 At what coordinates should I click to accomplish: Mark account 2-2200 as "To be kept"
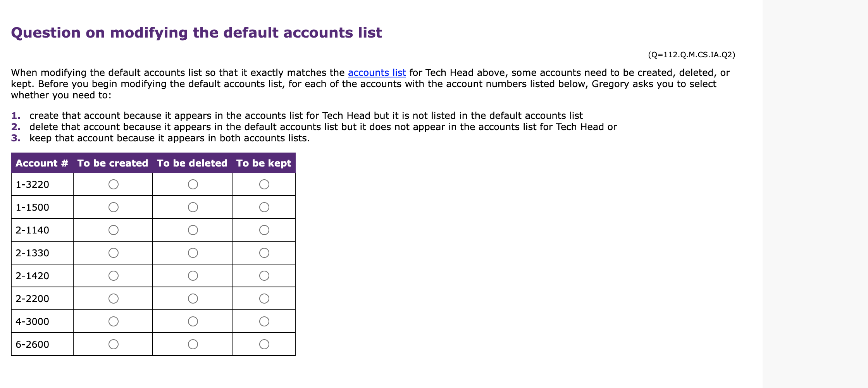[264, 299]
